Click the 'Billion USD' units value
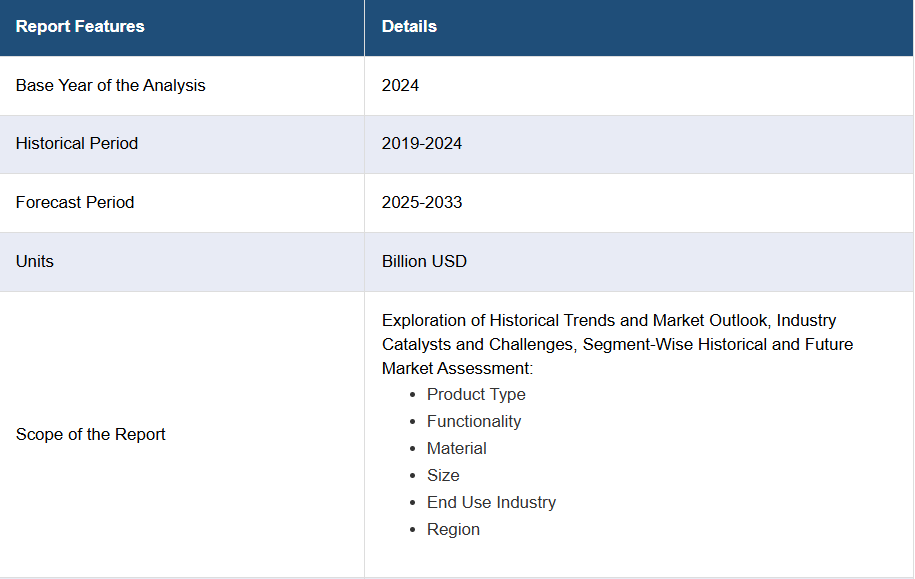 [424, 262]
